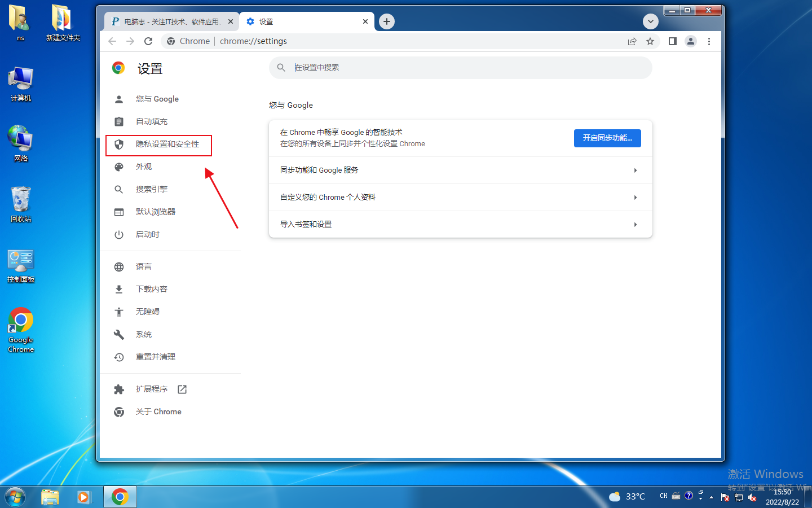Toggle the side panel icon
This screenshot has width=812, height=508.
point(672,41)
